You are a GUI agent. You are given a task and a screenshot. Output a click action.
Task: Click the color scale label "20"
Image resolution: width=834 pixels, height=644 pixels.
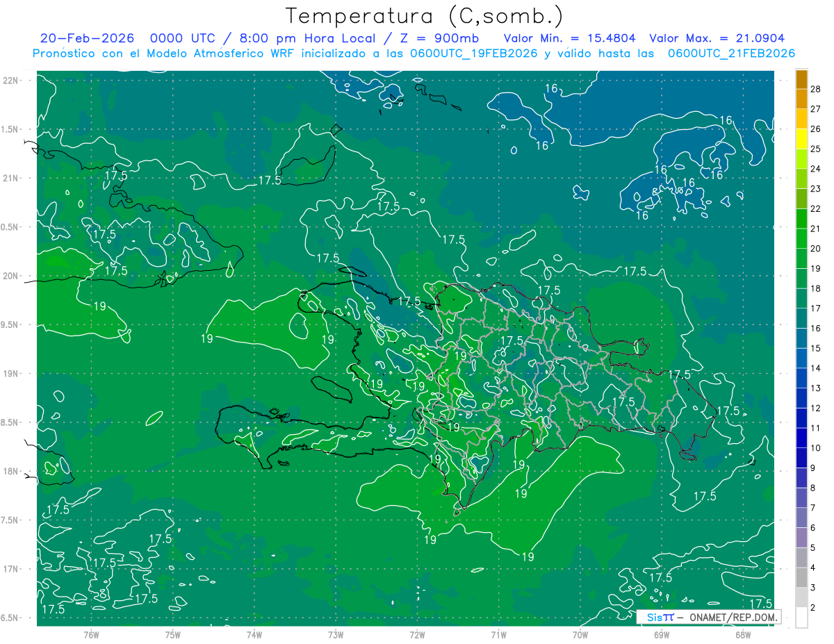(x=816, y=248)
